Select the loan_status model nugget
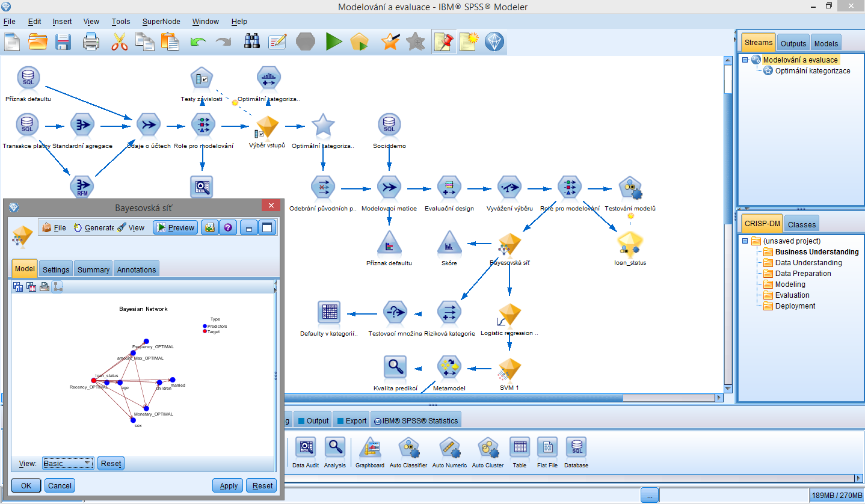Screen dimensions: 865x504 (630, 243)
